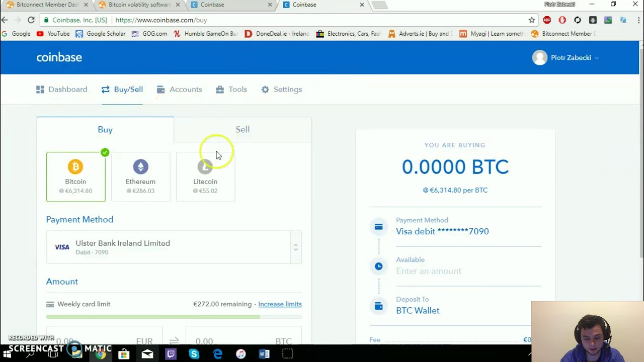
Task: Switch to the inactive Coinbase tab
Action: coord(229,5)
